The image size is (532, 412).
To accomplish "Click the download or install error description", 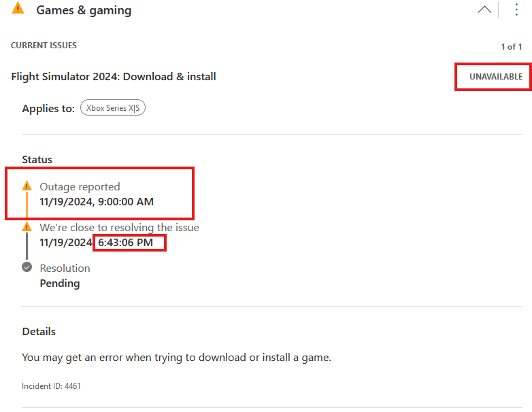I will (x=176, y=357).
